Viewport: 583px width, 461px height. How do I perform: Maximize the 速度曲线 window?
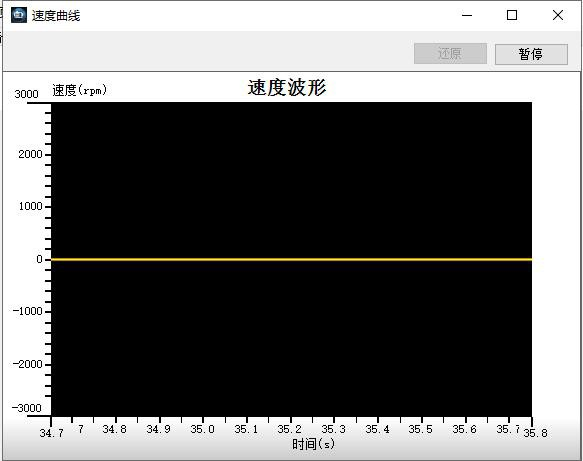click(512, 15)
